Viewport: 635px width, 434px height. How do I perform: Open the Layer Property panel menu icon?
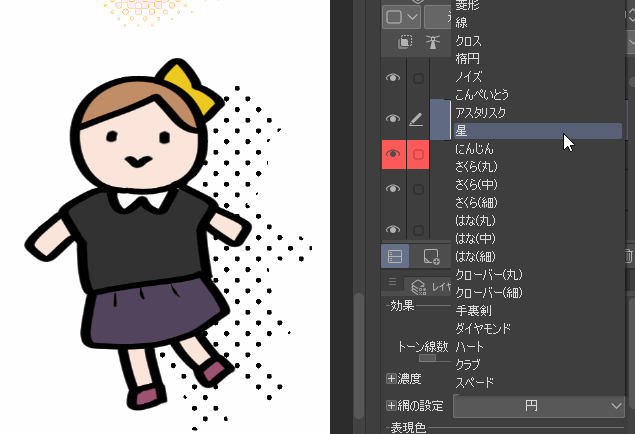(394, 284)
